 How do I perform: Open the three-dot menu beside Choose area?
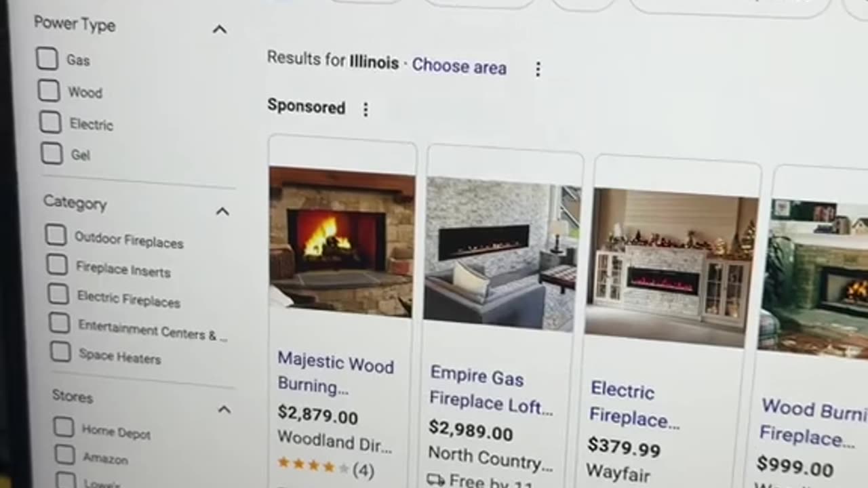tap(538, 69)
